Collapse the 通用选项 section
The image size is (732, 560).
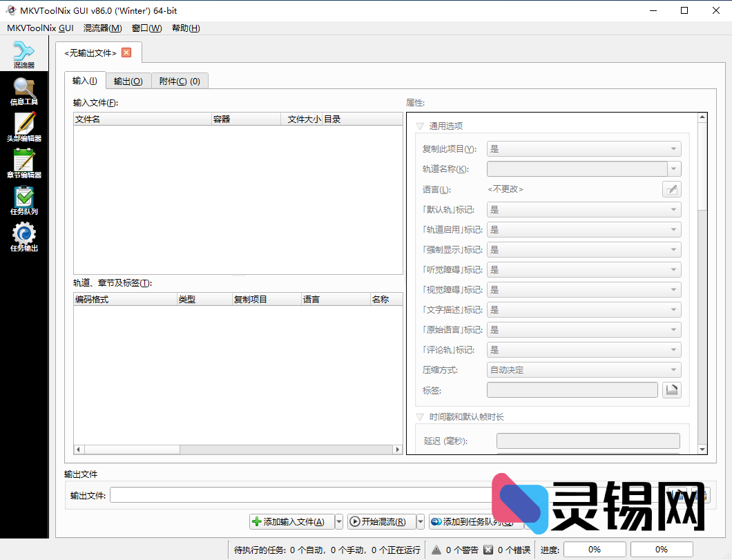420,126
